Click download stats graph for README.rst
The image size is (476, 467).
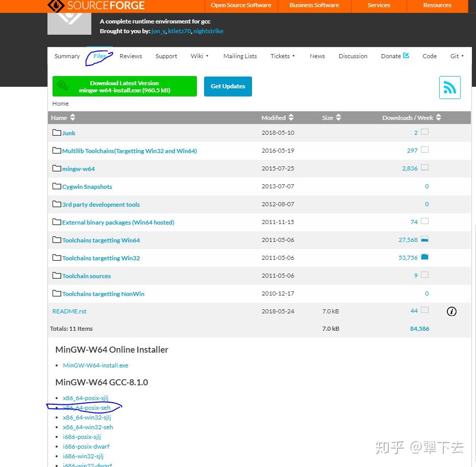424,310
